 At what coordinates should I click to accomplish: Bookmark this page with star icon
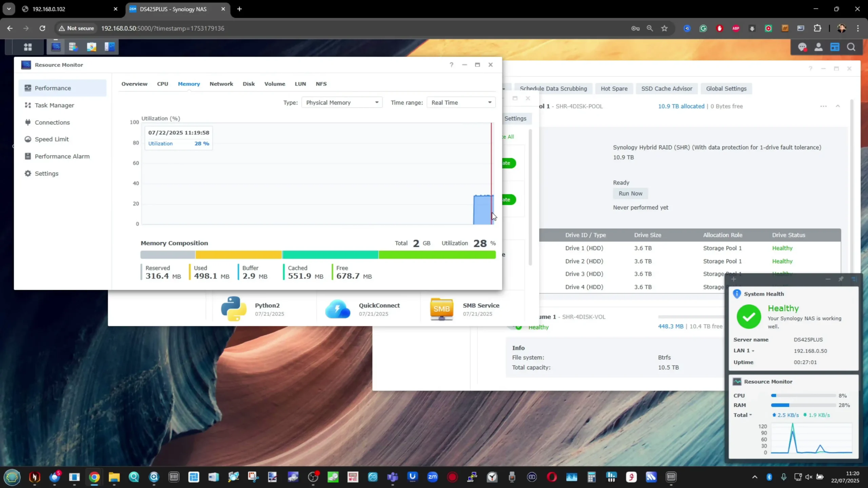[664, 28]
